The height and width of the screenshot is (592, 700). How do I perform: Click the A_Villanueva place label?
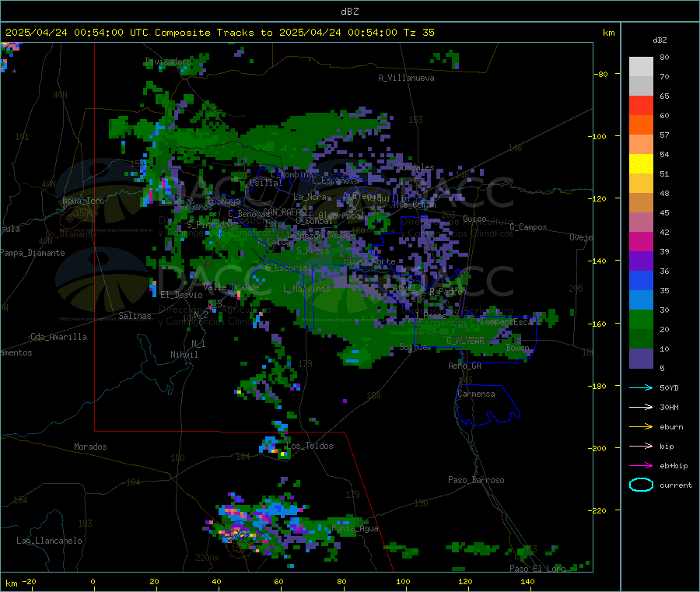(x=406, y=78)
